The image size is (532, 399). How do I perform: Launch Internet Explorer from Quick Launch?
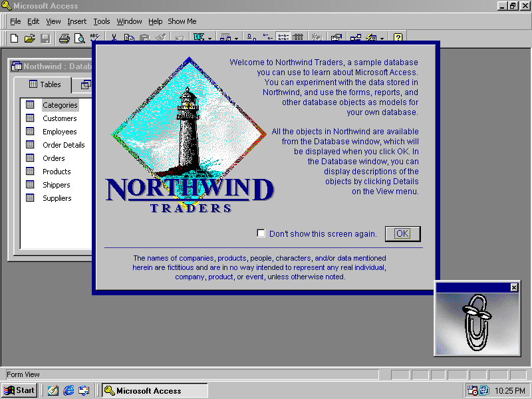(68, 390)
